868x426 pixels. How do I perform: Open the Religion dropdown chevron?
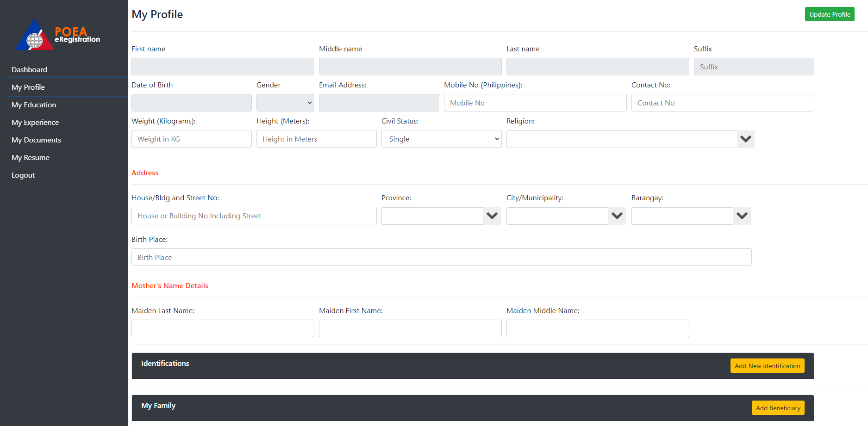[x=745, y=139]
